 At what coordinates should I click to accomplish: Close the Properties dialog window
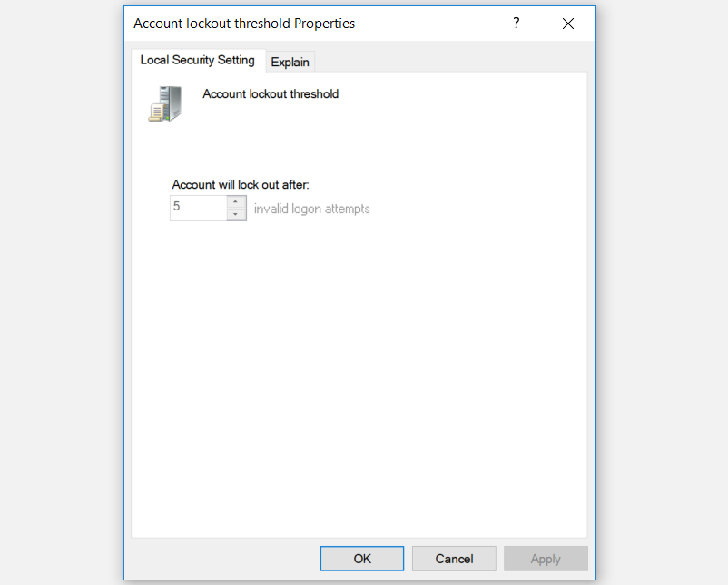coord(568,24)
